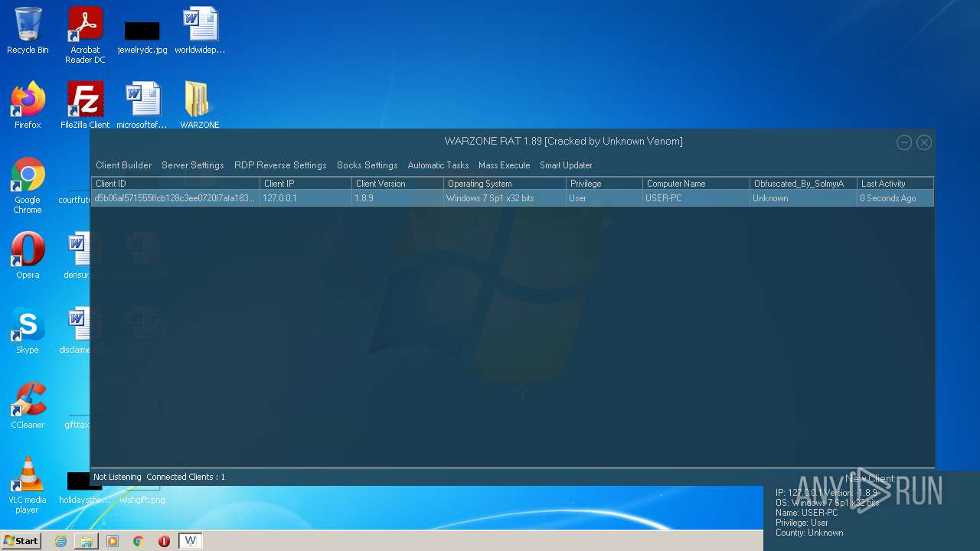Click the 1.8.9 client version cell

click(x=397, y=198)
